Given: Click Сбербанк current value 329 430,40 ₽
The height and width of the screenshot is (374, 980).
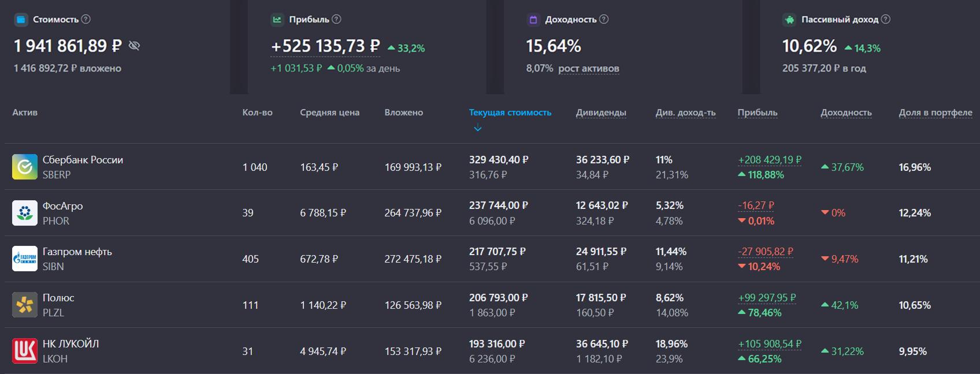Looking at the screenshot, I should click(x=499, y=160).
